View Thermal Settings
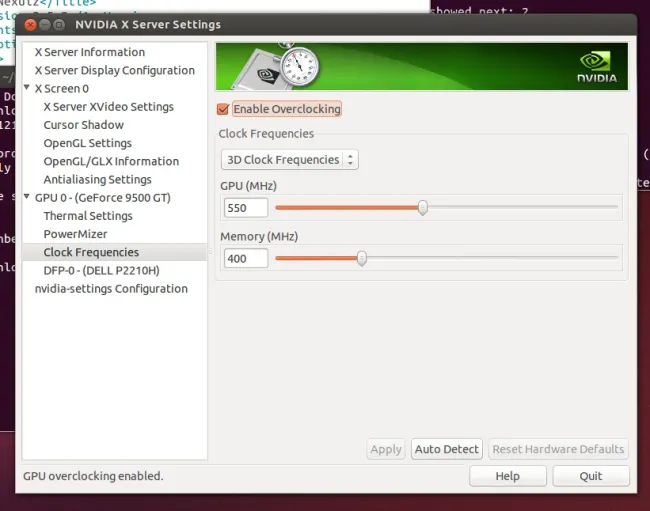This screenshot has width=650, height=511. coord(88,216)
